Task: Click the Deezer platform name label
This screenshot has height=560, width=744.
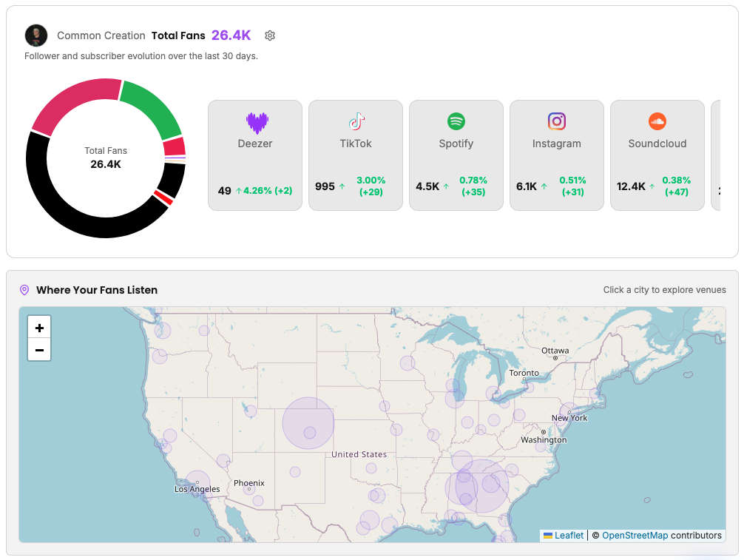Action: (255, 144)
